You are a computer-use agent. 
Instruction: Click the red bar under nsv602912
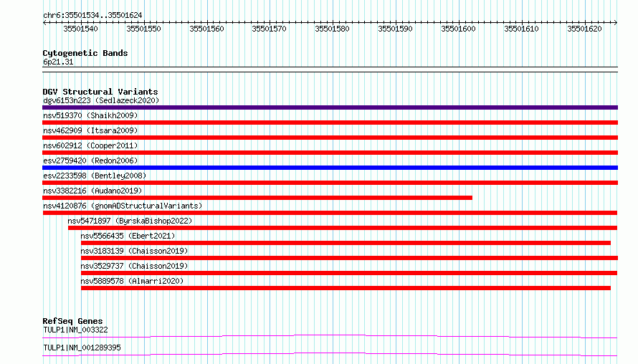tap(330, 153)
